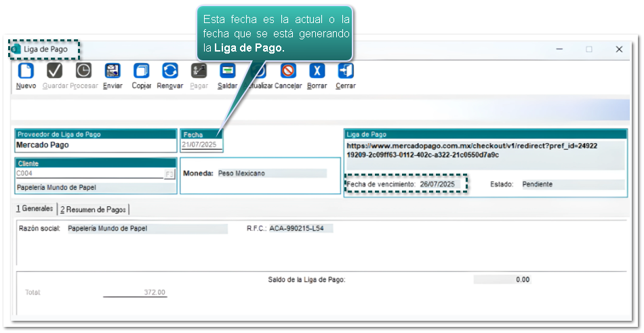
Task: Click the Mercado Pago payment link URL
Action: (x=472, y=151)
